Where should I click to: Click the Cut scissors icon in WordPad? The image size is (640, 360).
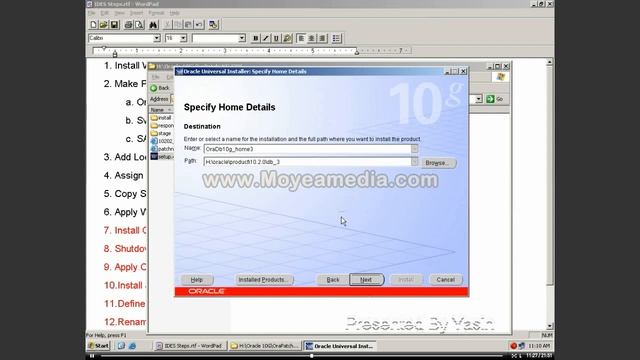pos(167,25)
